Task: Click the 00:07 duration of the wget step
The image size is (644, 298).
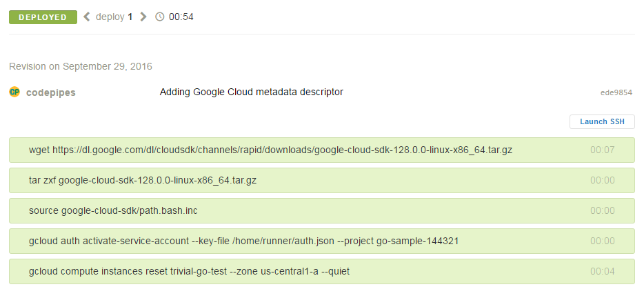Action: click(603, 150)
